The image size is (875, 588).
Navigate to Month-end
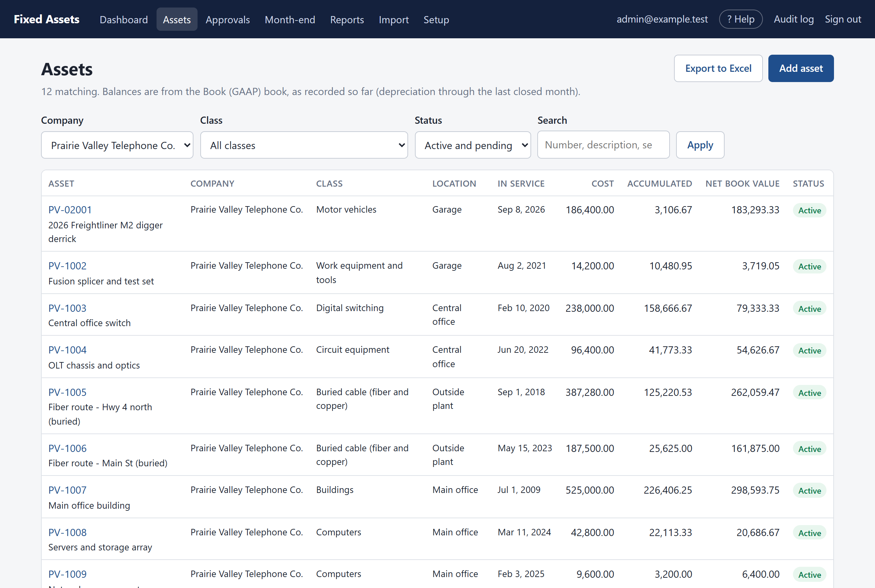[290, 19]
